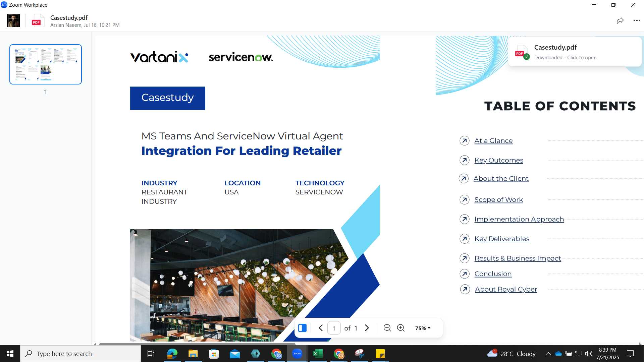Click the Casestudy blue banner in document
Screen dimensions: 644x362
(168, 98)
